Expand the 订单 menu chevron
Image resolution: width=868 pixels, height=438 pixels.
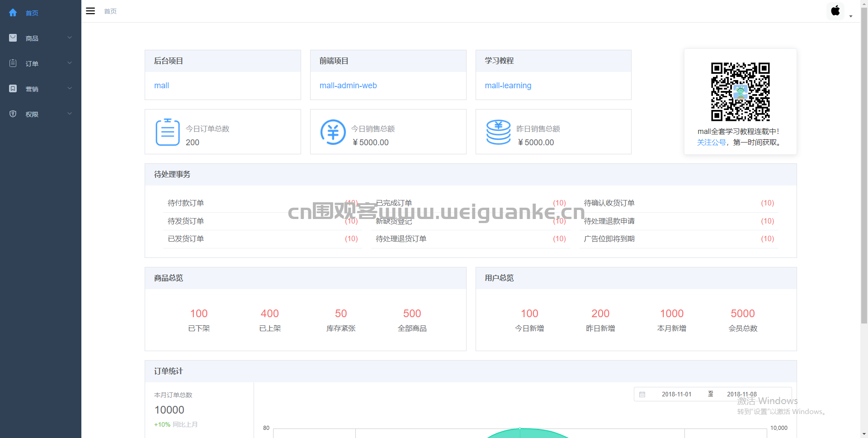(x=70, y=63)
